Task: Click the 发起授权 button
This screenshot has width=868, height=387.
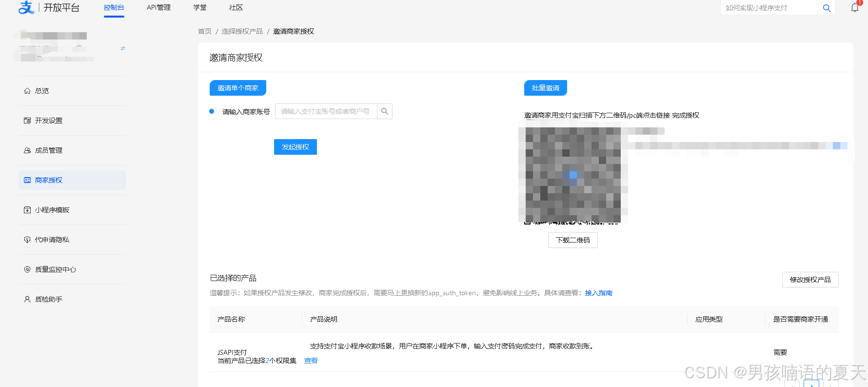Action: click(296, 147)
